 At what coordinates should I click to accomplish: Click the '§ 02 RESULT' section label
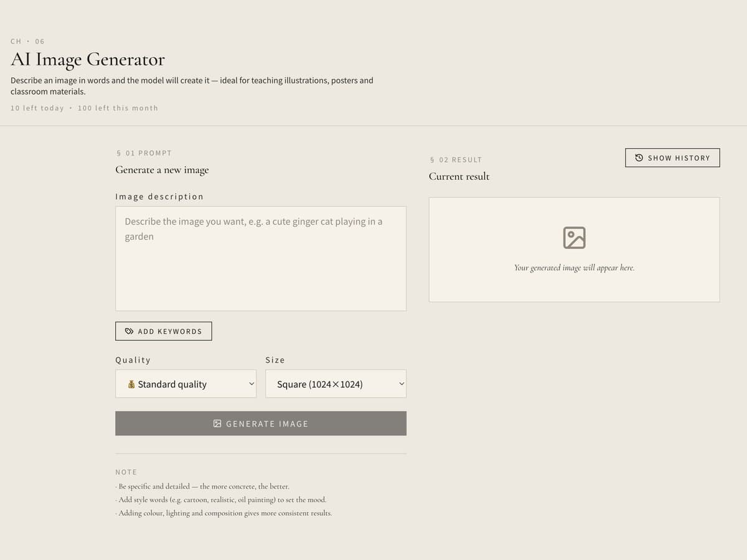pos(456,160)
